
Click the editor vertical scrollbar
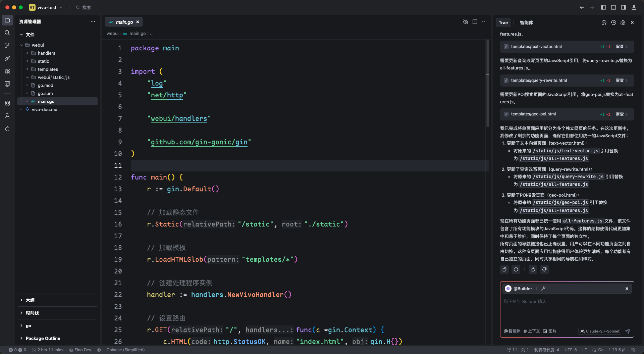tap(488, 83)
